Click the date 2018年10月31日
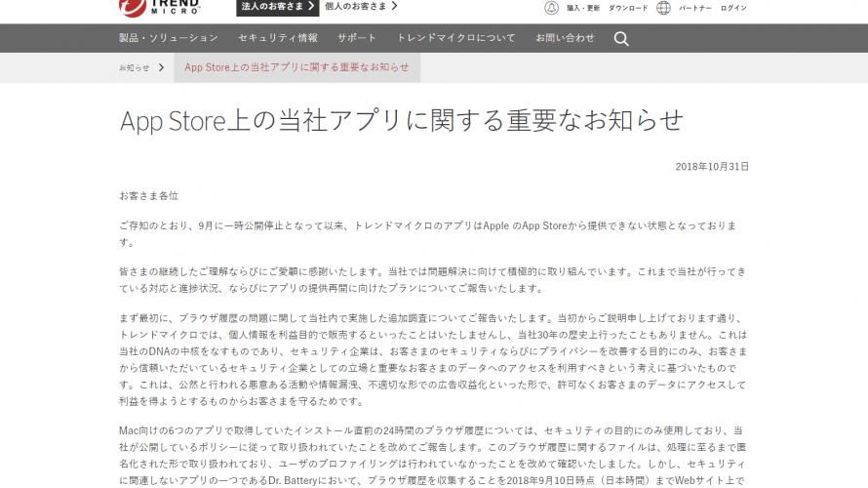 (x=712, y=167)
